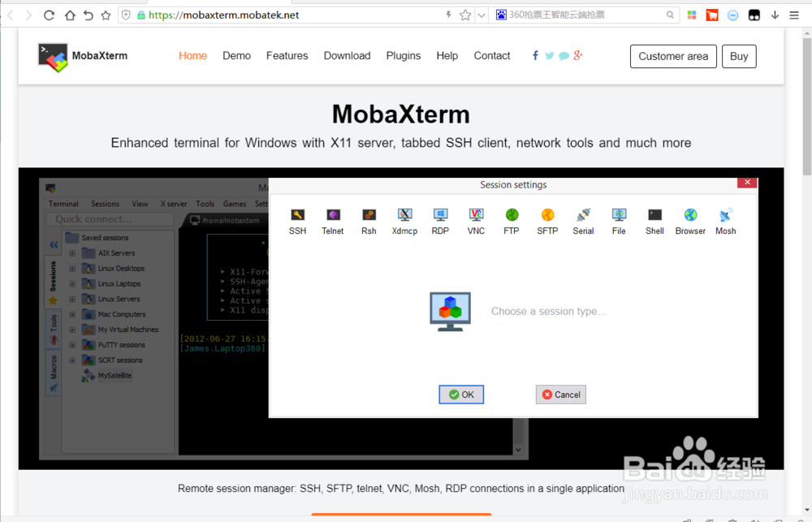Click the browser undo-close-tab icon
Image resolution: width=812 pixels, height=522 pixels.
[89, 15]
